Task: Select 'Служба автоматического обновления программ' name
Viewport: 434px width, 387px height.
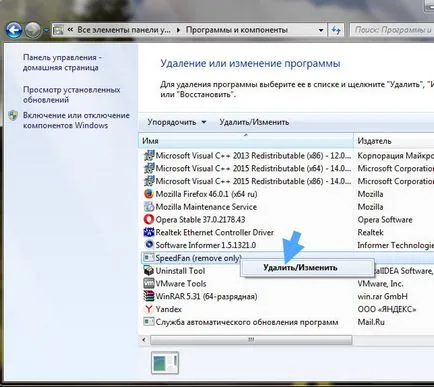Action: click(x=247, y=322)
